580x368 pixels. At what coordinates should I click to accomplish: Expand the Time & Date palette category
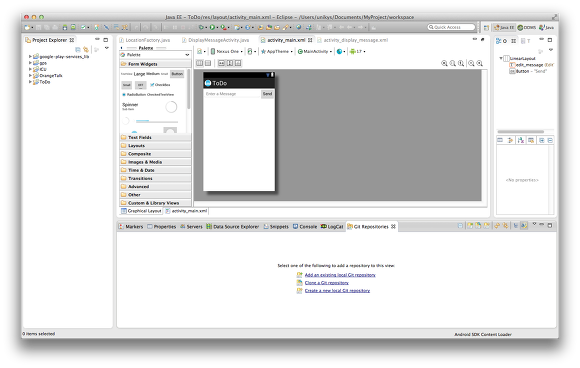pos(155,170)
